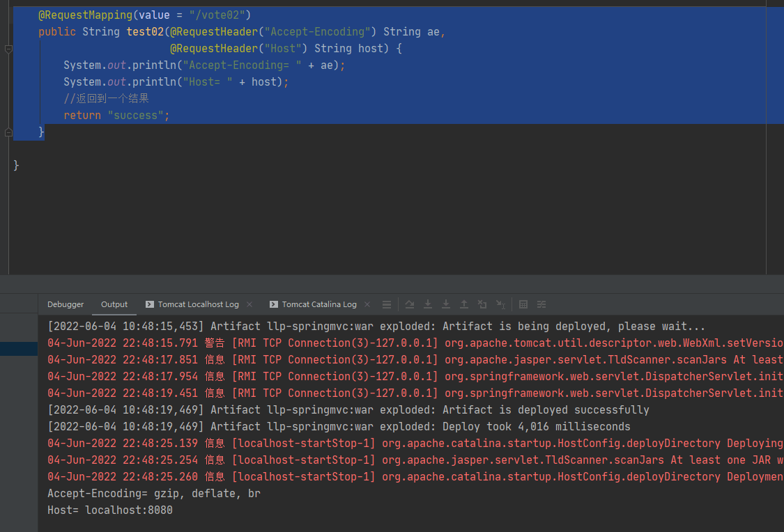
Task: Collapse the fold marker beside the closing brace
Action: click(8, 132)
